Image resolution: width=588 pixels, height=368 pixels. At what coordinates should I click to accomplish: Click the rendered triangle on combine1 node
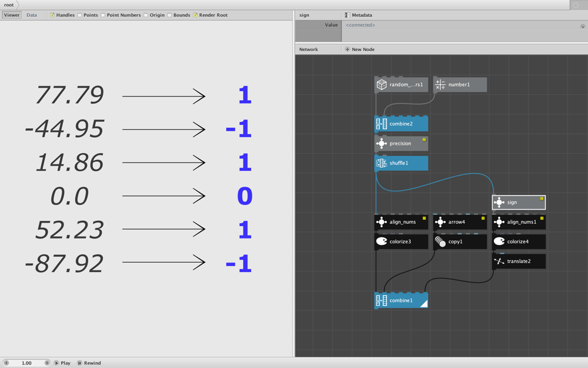(424, 304)
